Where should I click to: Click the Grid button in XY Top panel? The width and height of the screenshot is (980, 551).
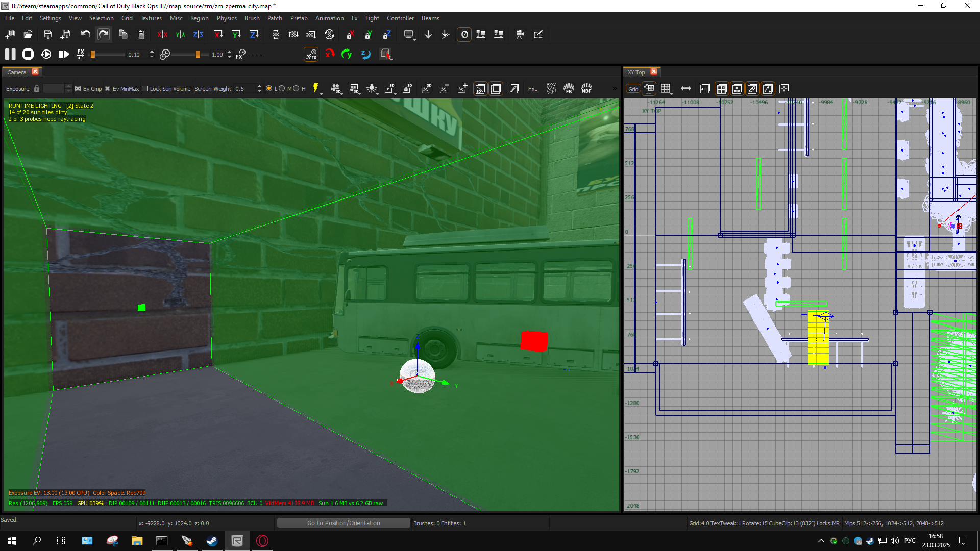[633, 89]
